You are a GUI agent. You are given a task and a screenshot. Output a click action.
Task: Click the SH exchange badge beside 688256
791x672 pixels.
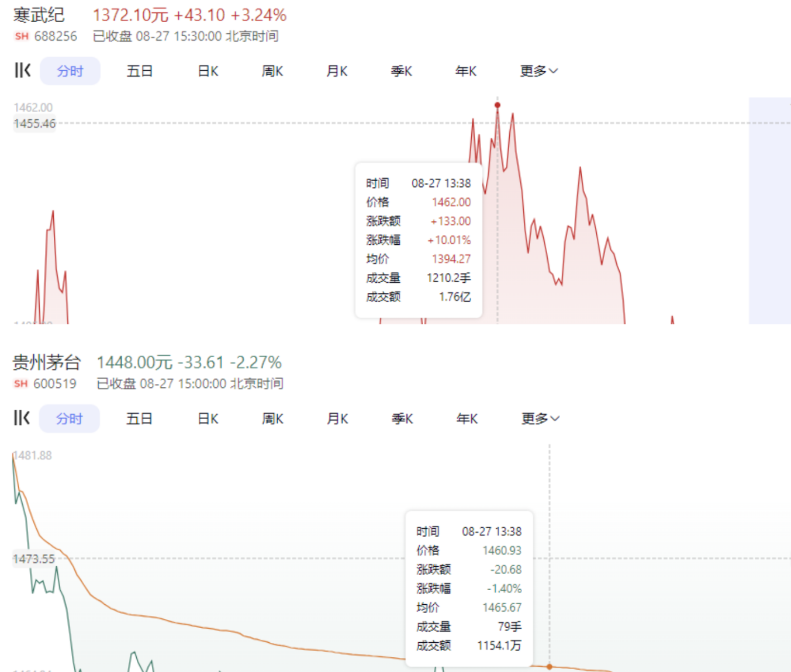click(22, 36)
